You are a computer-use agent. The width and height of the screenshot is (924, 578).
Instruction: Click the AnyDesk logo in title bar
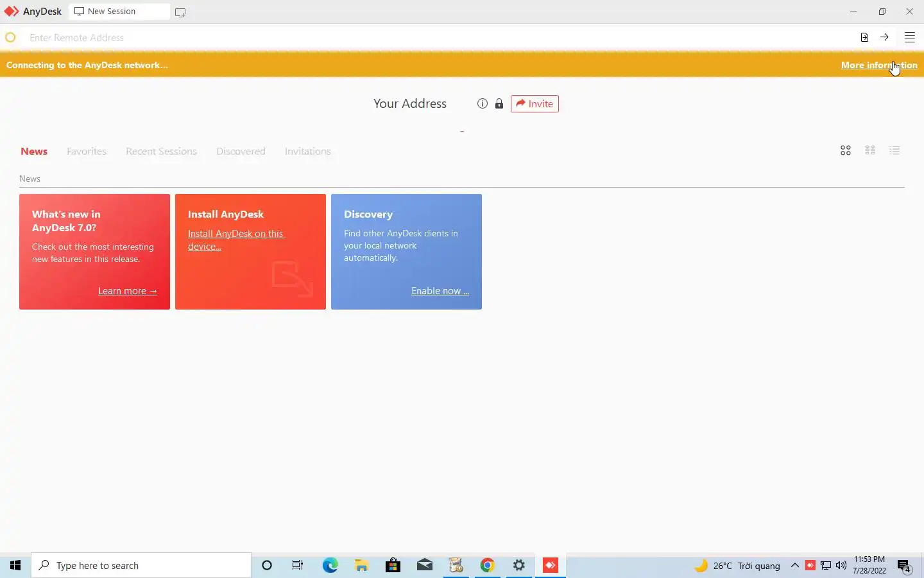click(12, 12)
